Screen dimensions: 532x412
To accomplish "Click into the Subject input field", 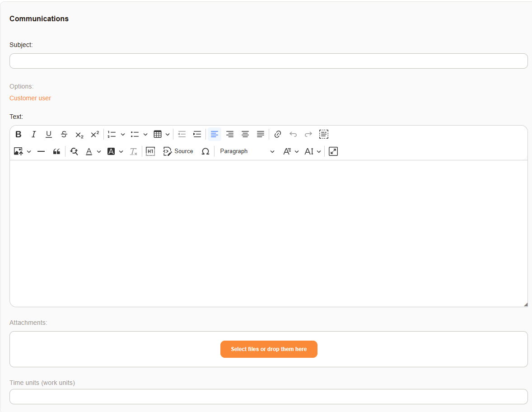I will click(268, 61).
